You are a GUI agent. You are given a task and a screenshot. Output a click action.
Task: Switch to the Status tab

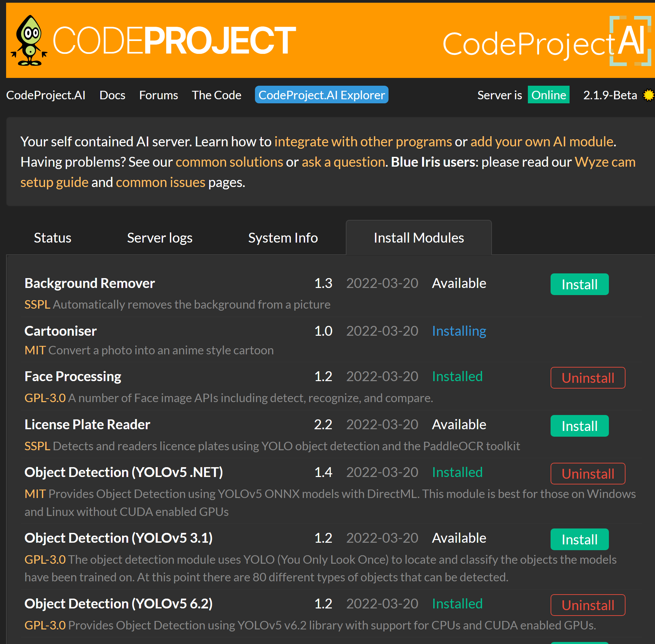53,238
